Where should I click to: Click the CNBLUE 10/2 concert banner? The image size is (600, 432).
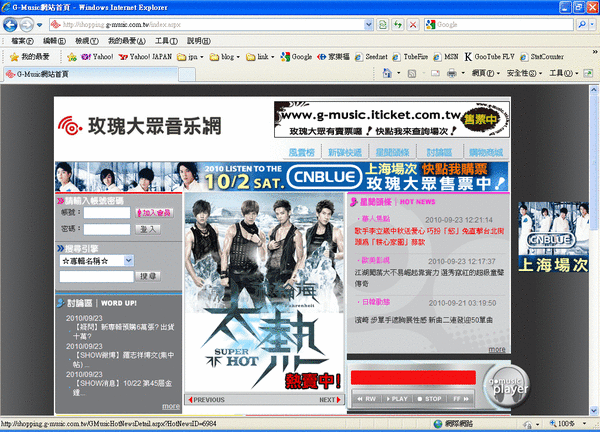pyautogui.click(x=282, y=176)
